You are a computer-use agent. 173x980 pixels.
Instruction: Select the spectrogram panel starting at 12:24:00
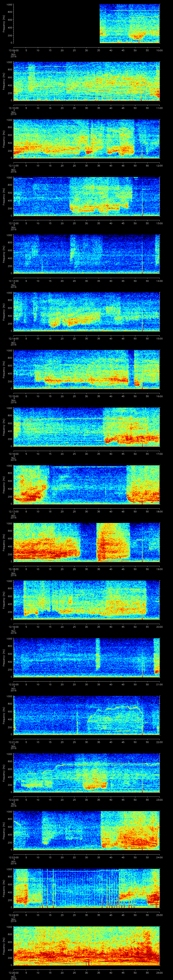point(87,888)
